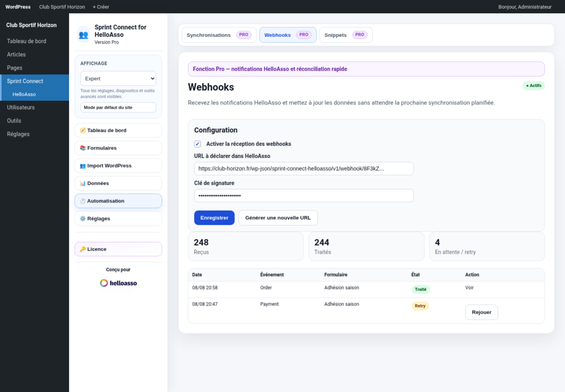Open Tableau de bord in WordPress sidebar

pos(34,41)
